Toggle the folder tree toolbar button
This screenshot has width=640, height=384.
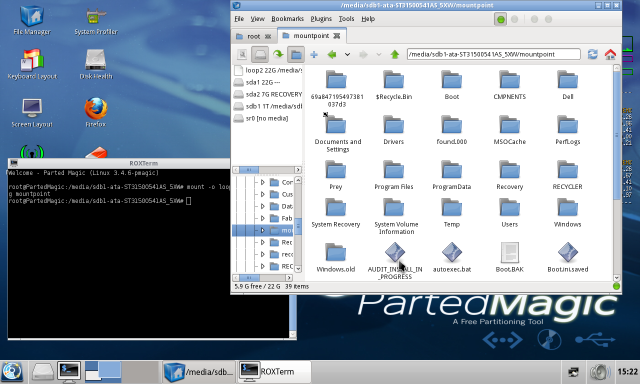(x=296, y=54)
